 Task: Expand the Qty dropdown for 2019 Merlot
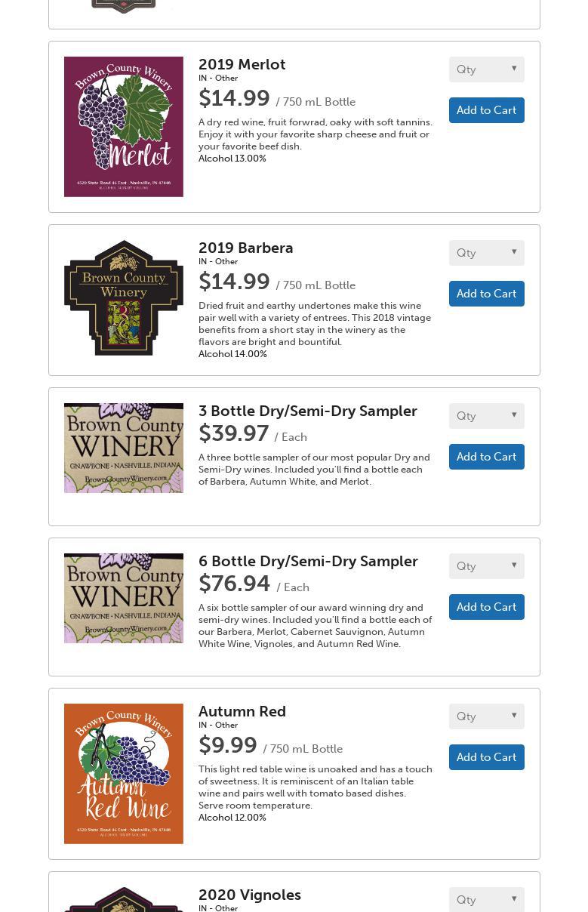point(487,69)
